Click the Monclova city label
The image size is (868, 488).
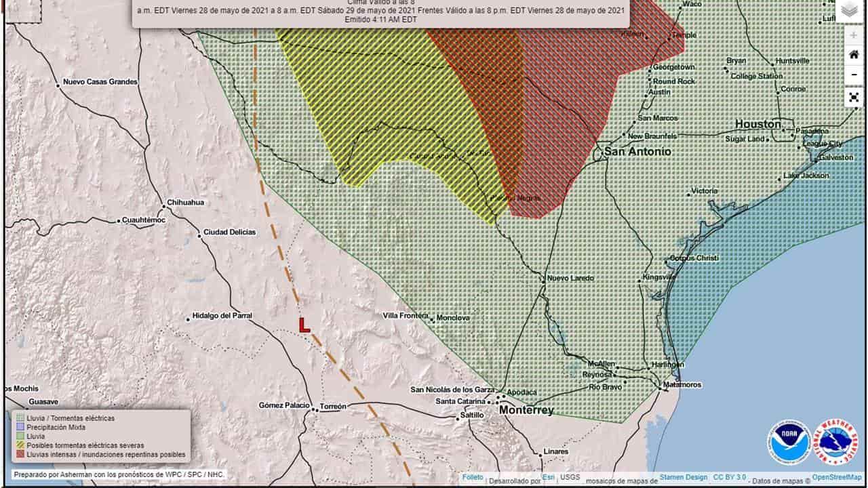tap(453, 317)
